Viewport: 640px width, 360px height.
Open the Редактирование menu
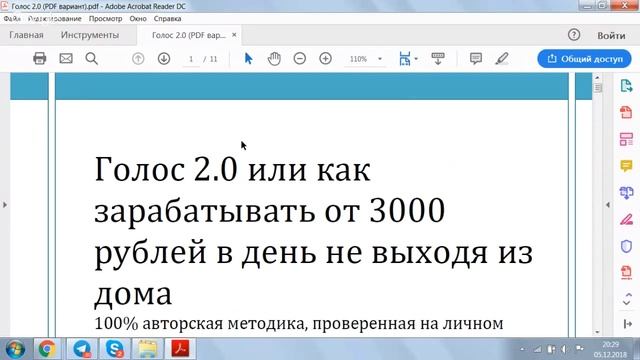(55, 19)
